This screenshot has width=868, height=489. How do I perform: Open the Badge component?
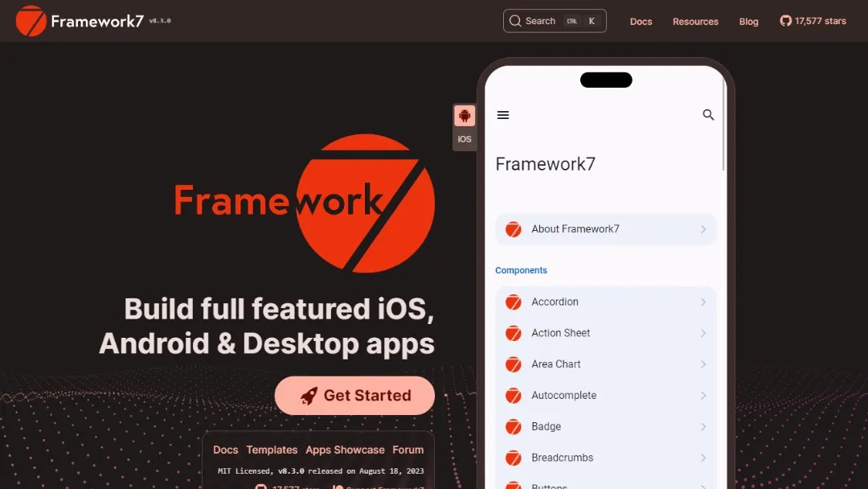point(606,426)
